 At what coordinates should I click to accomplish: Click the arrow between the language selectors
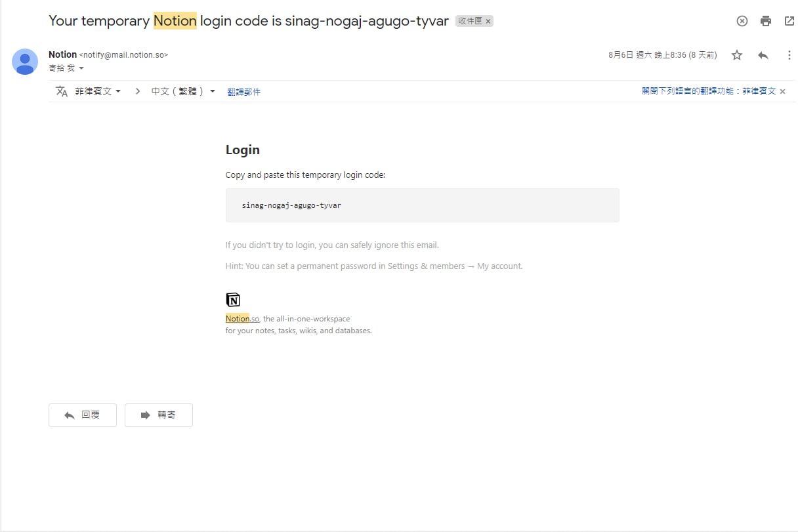(137, 91)
